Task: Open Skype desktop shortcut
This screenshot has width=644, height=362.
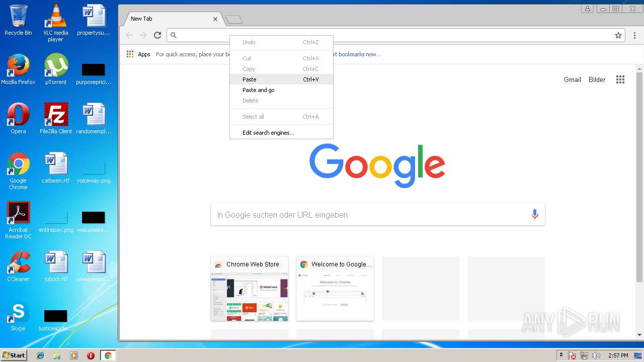Action: [x=18, y=316]
